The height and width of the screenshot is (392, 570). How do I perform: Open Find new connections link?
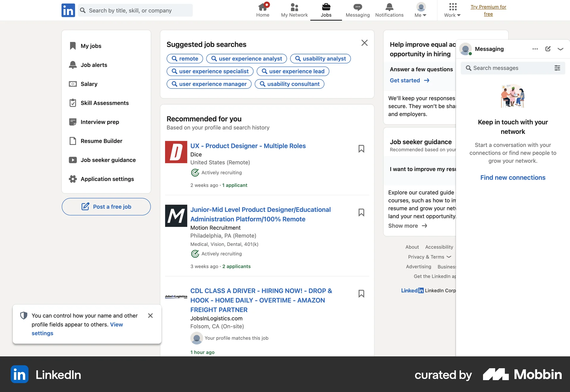513,177
